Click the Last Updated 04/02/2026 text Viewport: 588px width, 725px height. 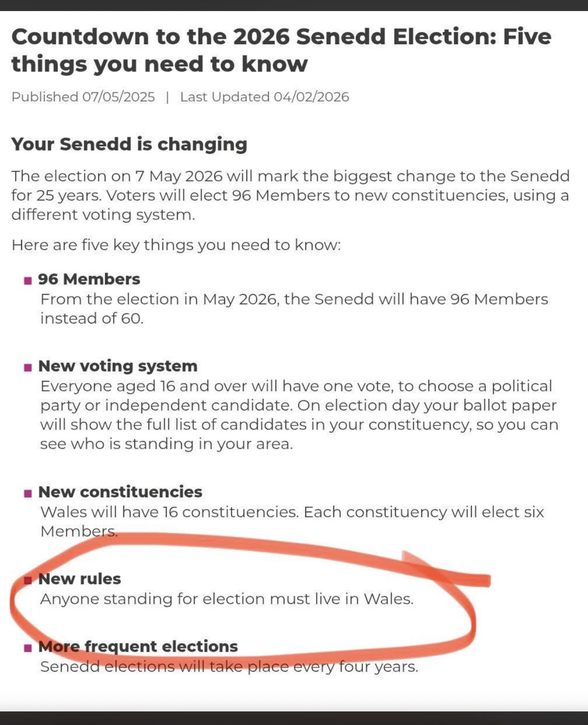(x=264, y=97)
